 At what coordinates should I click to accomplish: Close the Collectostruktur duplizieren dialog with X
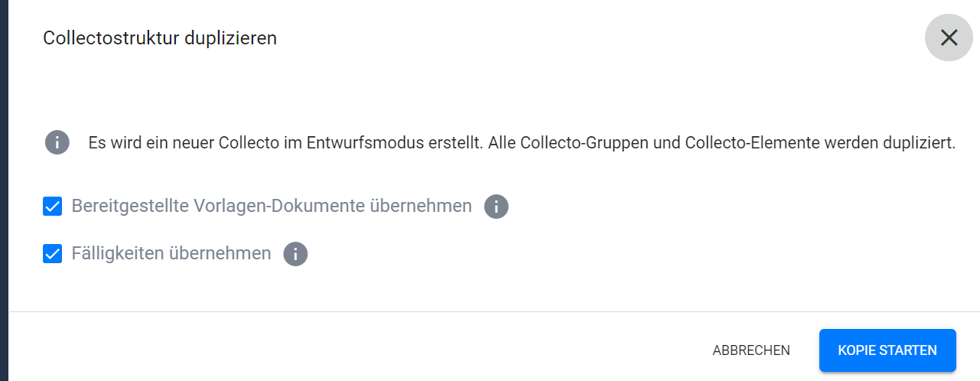[x=949, y=37]
